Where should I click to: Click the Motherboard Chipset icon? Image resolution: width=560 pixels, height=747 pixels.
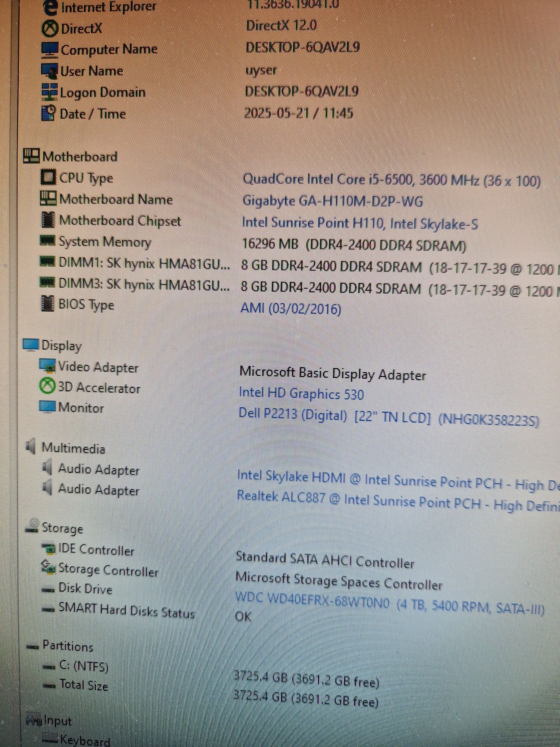[48, 220]
